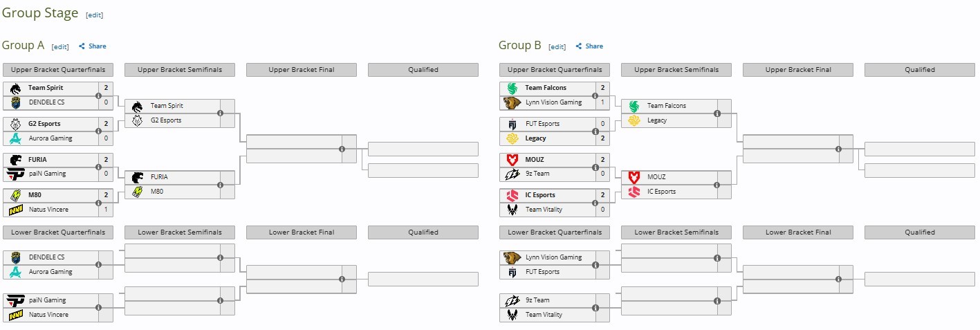Open match info for Team Spirit vs DENDELE CS

coord(98,95)
